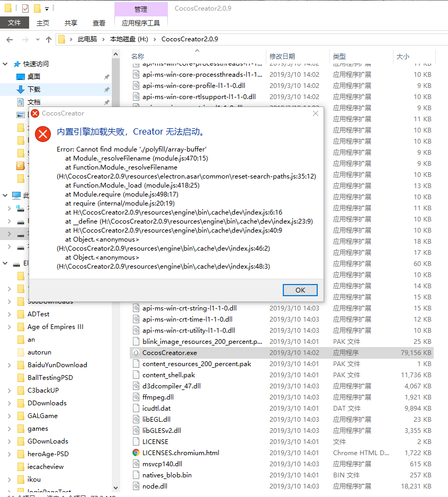Click CocosCreator2.0.9 in the address path

[x=190, y=39]
